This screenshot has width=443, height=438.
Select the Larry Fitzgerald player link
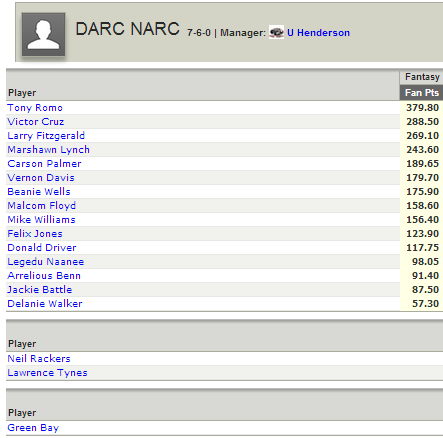(x=46, y=136)
